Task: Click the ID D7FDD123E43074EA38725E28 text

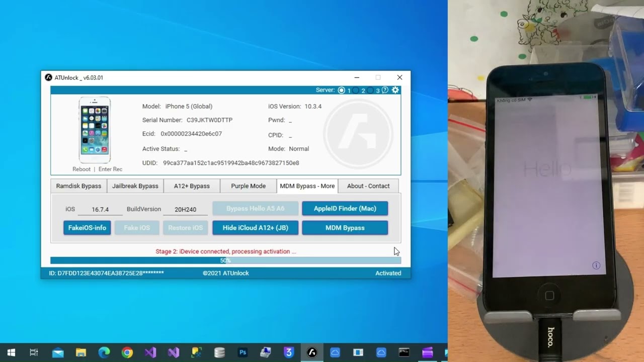Action: coord(106,273)
